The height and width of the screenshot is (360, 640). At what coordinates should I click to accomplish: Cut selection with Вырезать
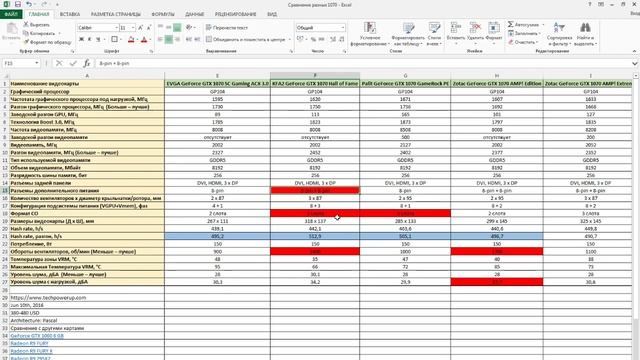[x=36, y=25]
